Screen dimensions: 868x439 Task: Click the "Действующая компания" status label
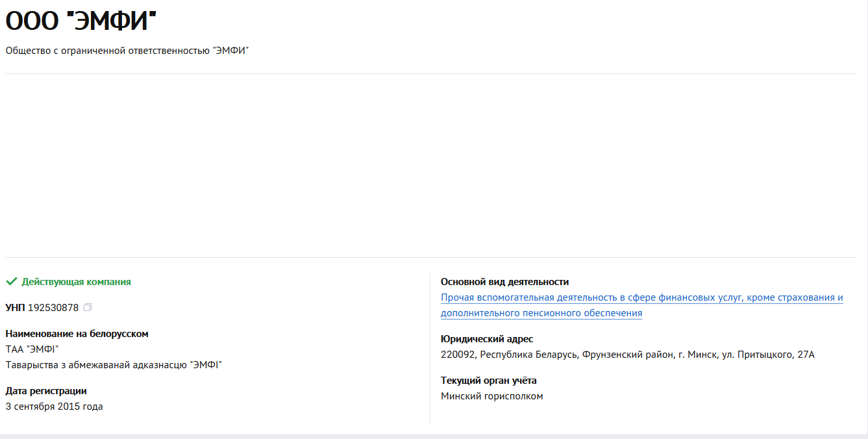pyautogui.click(x=76, y=282)
